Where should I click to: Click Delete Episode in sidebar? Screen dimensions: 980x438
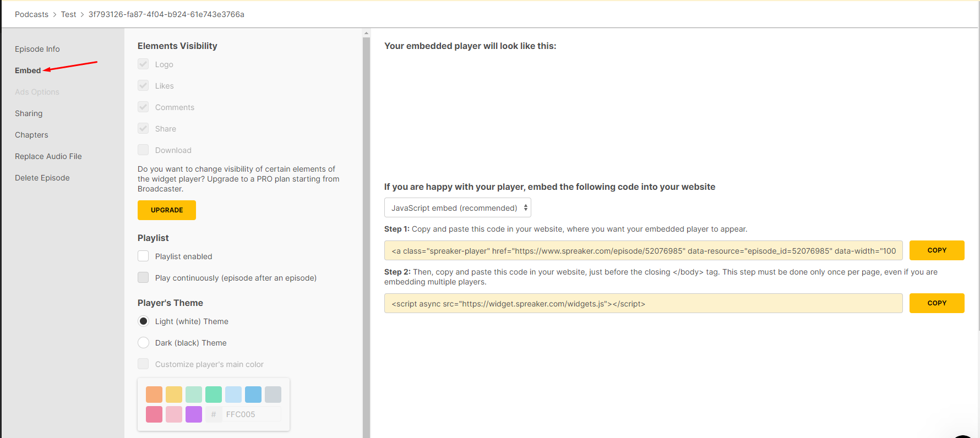[42, 178]
